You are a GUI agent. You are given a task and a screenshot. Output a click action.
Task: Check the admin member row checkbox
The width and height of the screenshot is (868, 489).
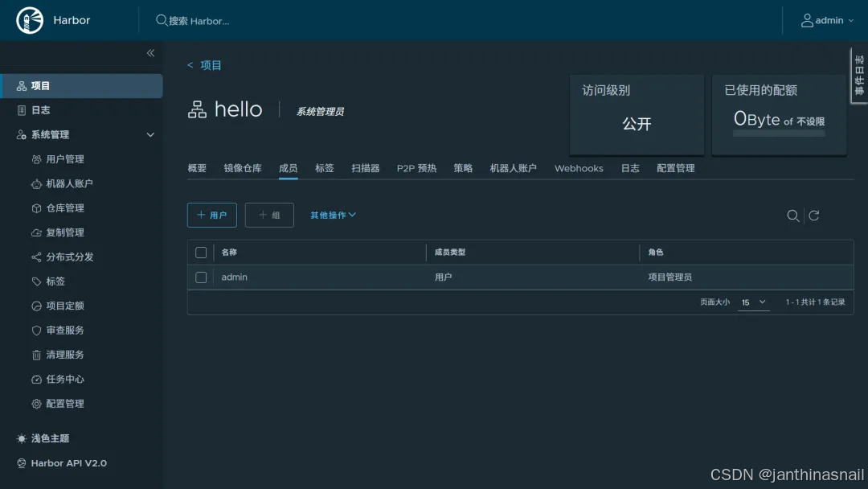point(201,277)
